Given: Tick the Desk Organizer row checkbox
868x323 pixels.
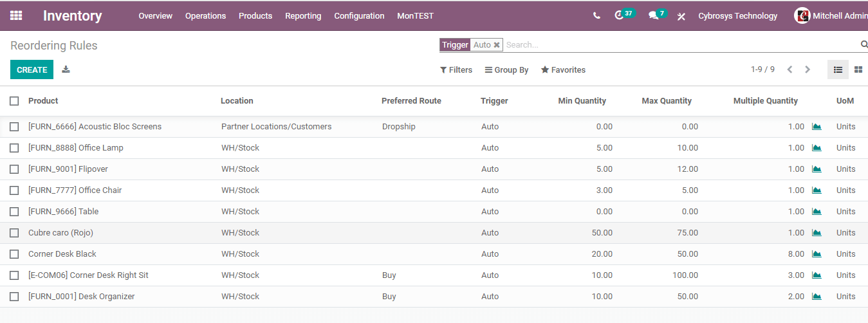Looking at the screenshot, I should coord(14,297).
